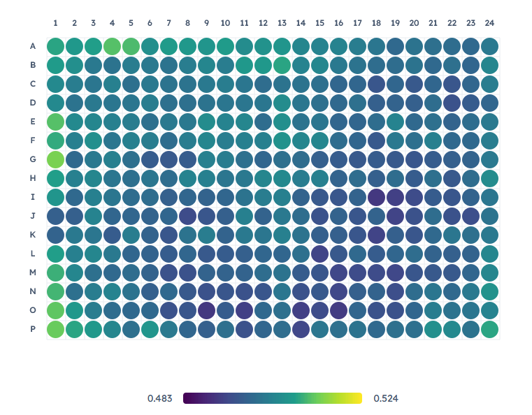Click well P6 in the heatmap
The height and width of the screenshot is (415, 532).
click(150, 329)
